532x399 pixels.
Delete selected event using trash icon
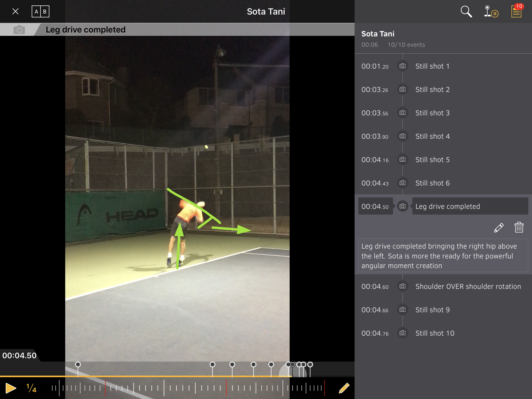pyautogui.click(x=519, y=228)
